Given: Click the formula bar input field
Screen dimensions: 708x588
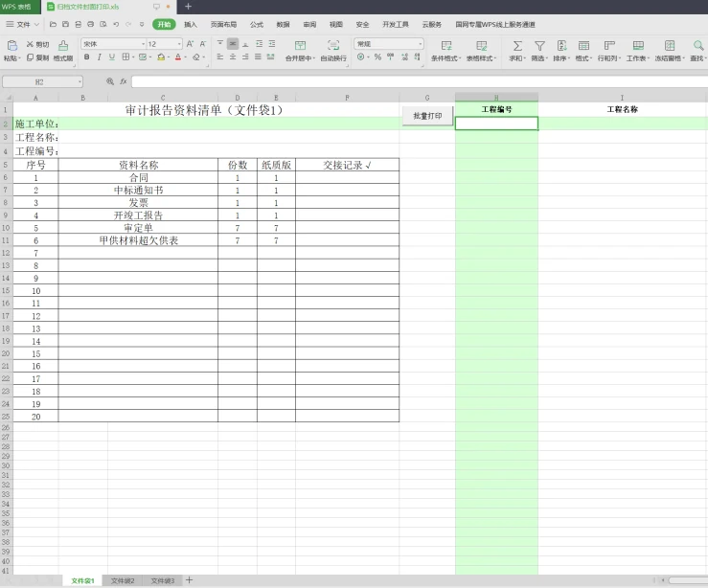Looking at the screenshot, I should (x=419, y=81).
